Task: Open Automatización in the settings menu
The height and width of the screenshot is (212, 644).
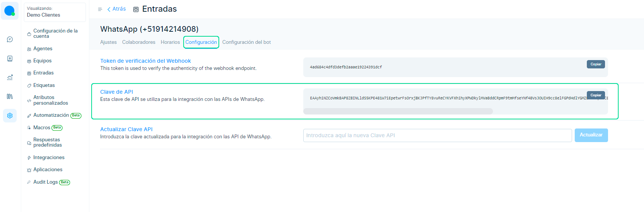Action: (x=51, y=115)
